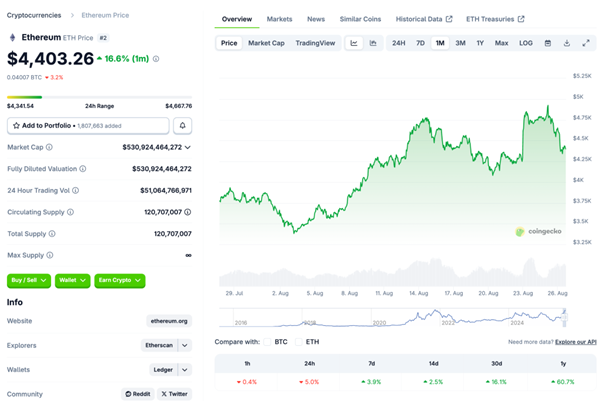
Task: Click the info icon next to 16.6% (1m)
Action: click(x=156, y=59)
